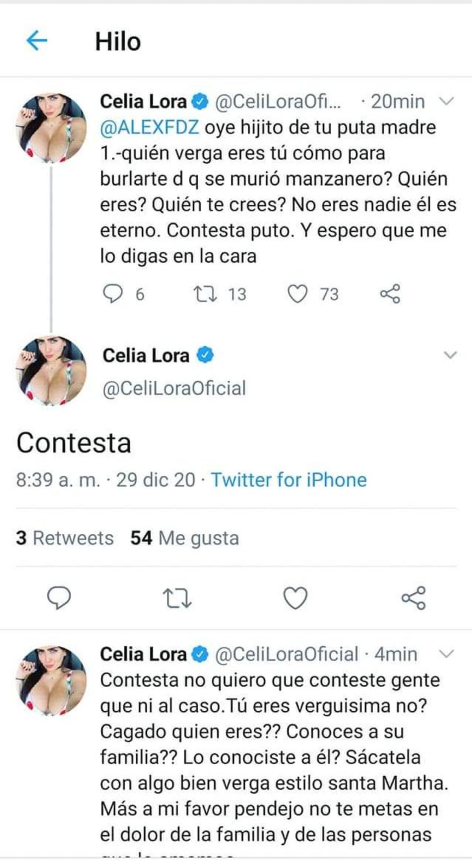Like the first tweet with 73 likes
Viewport: 472px width, 868px height.
point(297,294)
